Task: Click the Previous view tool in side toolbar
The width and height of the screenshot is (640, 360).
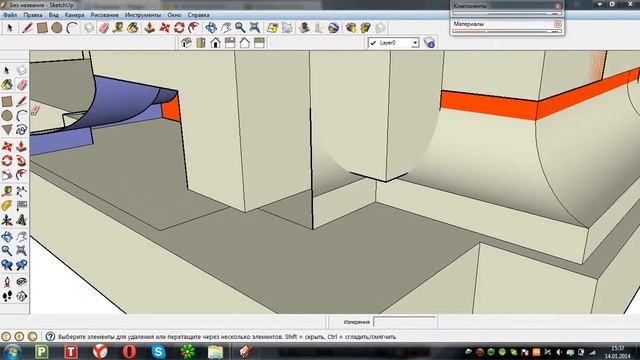Action: tap(7, 265)
